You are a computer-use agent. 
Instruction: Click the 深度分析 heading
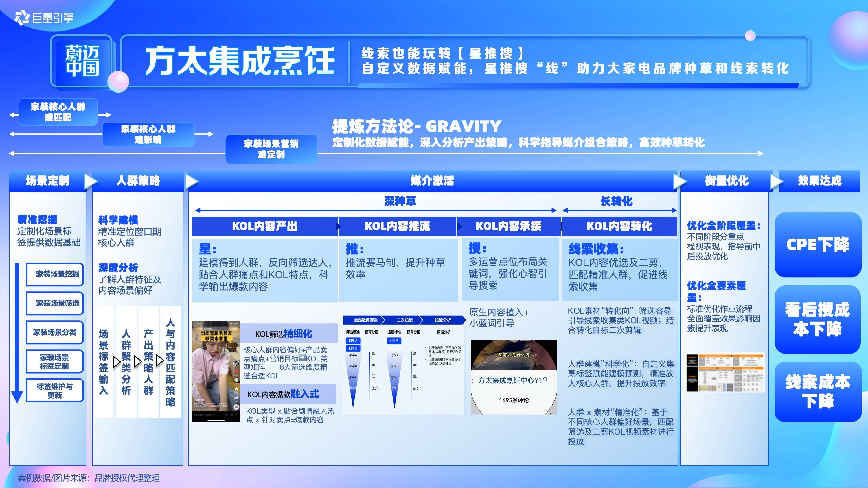pyautogui.click(x=118, y=268)
